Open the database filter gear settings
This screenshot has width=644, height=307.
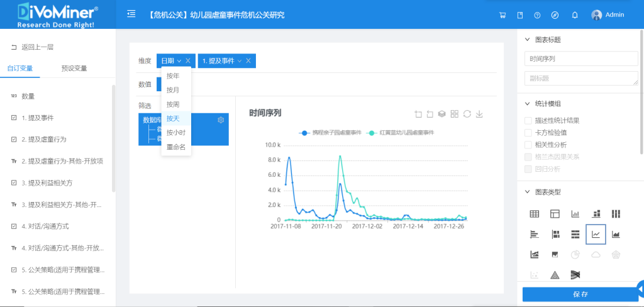221,120
